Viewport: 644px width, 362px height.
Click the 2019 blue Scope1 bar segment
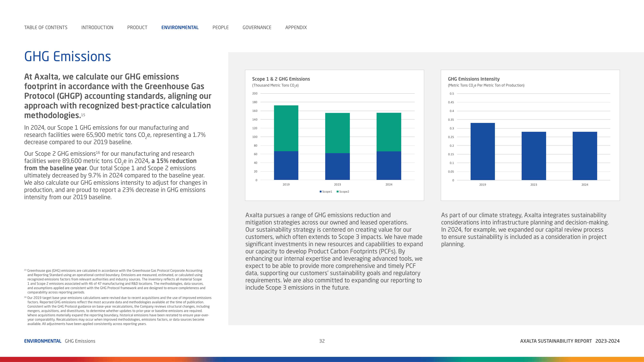[x=286, y=165]
